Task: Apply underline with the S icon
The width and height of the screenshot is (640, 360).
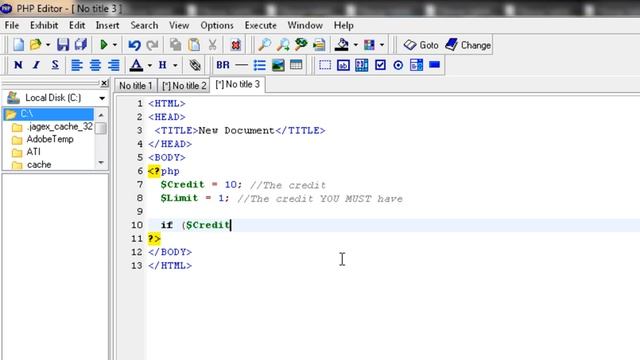Action: (x=55, y=65)
